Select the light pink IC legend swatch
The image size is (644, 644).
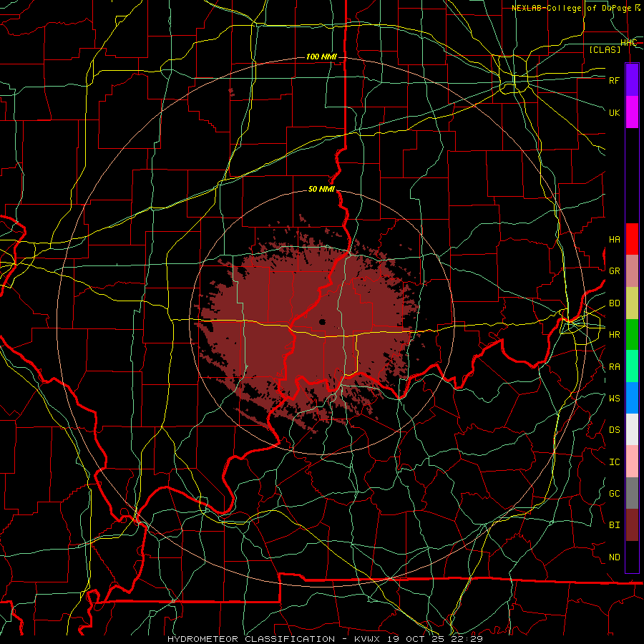pyautogui.click(x=632, y=462)
